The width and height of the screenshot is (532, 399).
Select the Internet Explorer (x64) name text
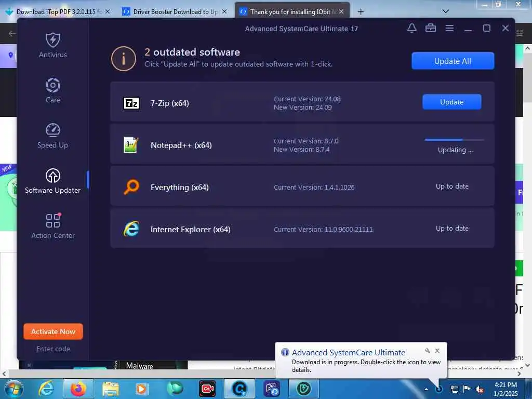click(x=190, y=229)
